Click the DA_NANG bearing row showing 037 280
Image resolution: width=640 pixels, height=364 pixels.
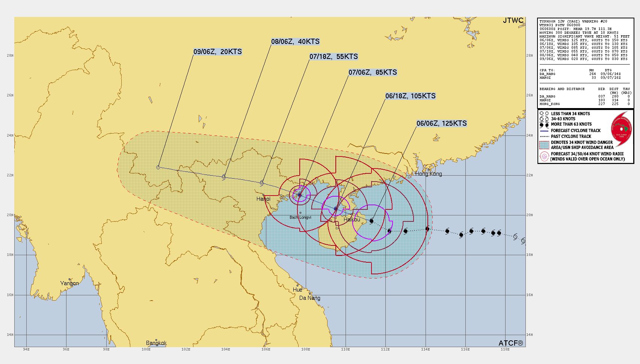(x=584, y=96)
